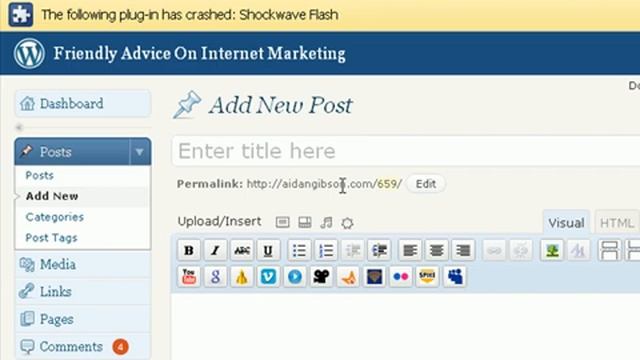640x360 pixels.
Task: Open the Pages menu
Action: [83, 319]
